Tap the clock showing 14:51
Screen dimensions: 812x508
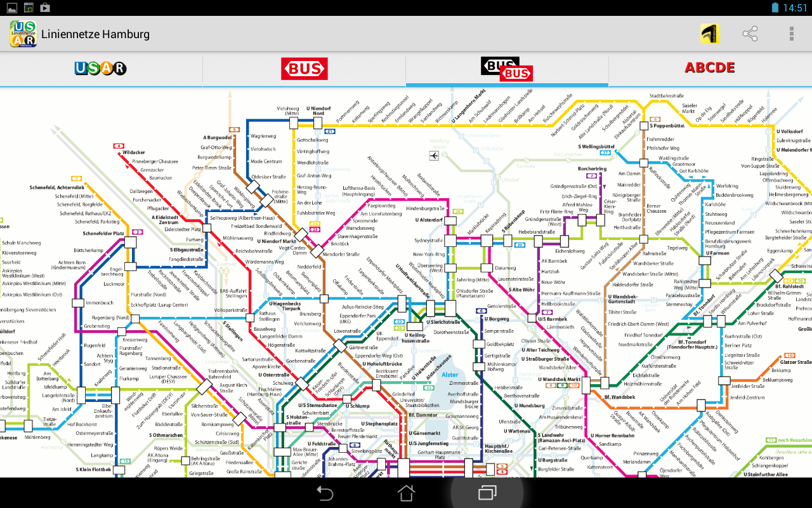click(x=796, y=8)
